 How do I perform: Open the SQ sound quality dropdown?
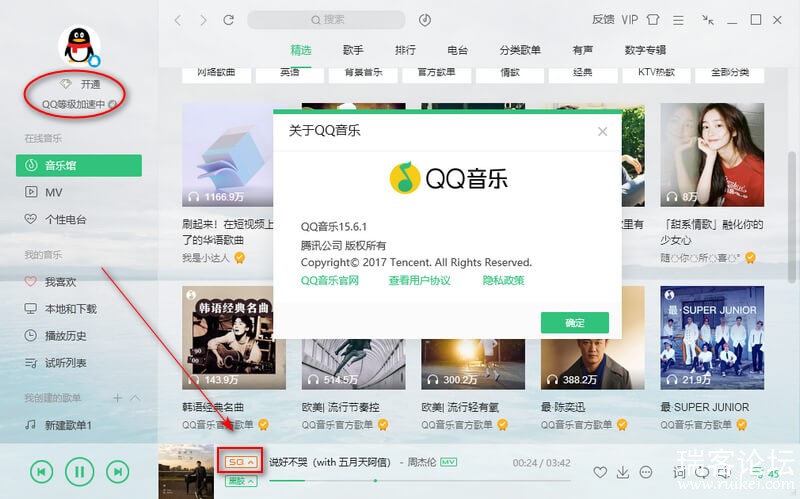240,462
